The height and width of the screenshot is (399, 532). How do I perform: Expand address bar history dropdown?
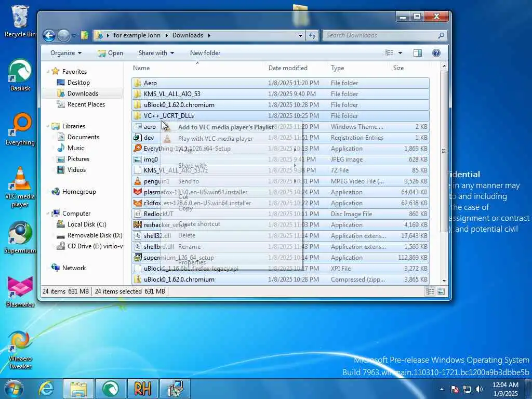coord(300,35)
